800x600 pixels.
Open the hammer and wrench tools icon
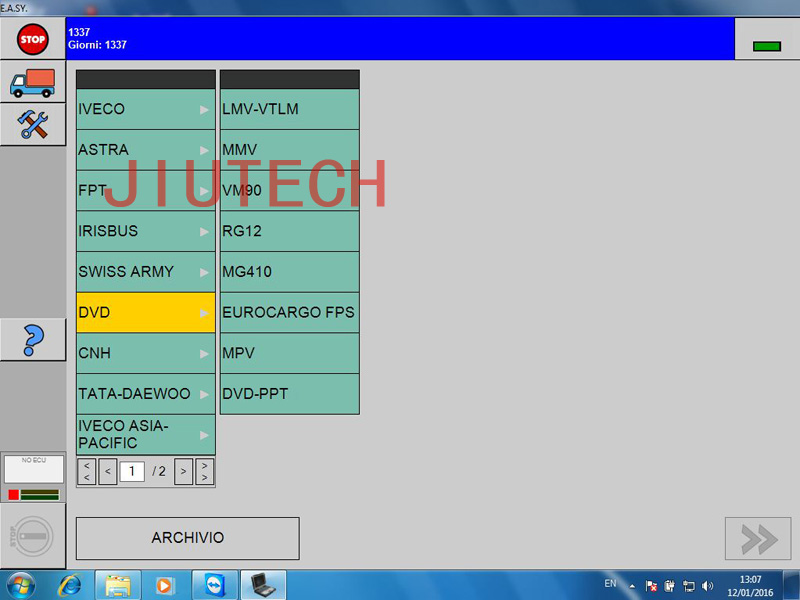[33, 124]
